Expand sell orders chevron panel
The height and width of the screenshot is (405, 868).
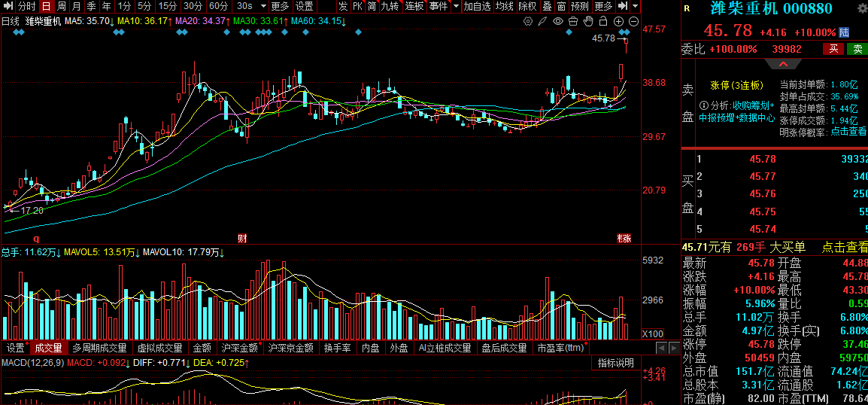[783, 64]
